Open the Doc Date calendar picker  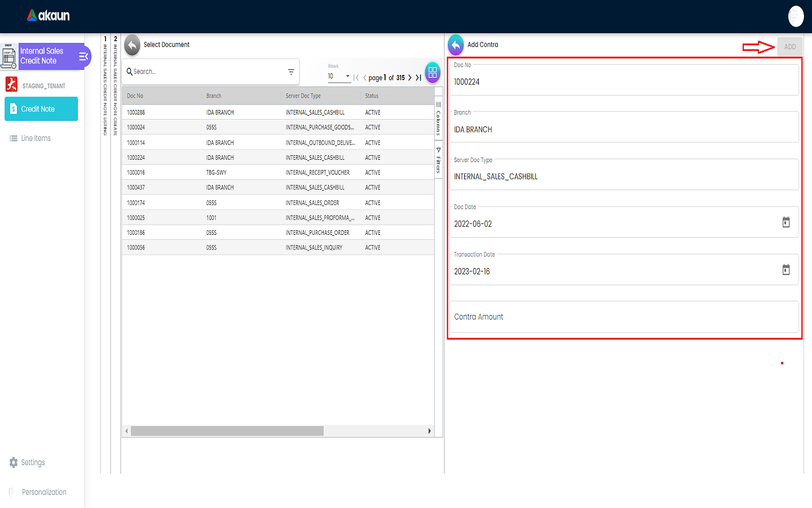[785, 222]
